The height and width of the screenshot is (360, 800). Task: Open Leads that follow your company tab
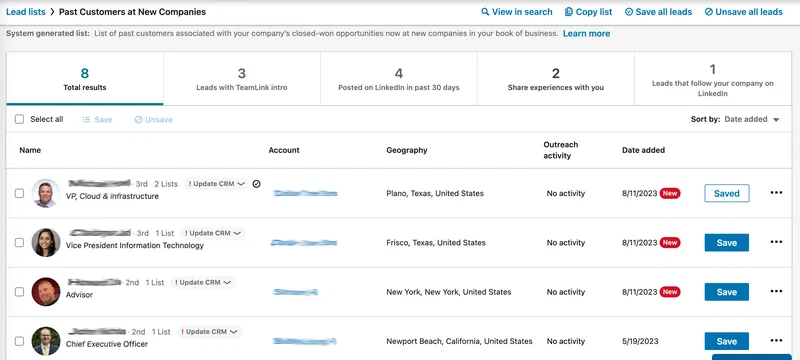pyautogui.click(x=713, y=79)
